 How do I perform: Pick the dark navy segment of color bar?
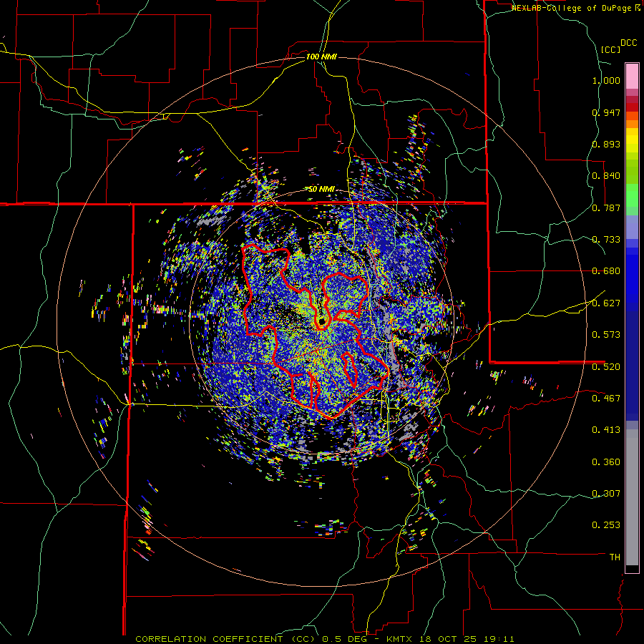click(632, 366)
